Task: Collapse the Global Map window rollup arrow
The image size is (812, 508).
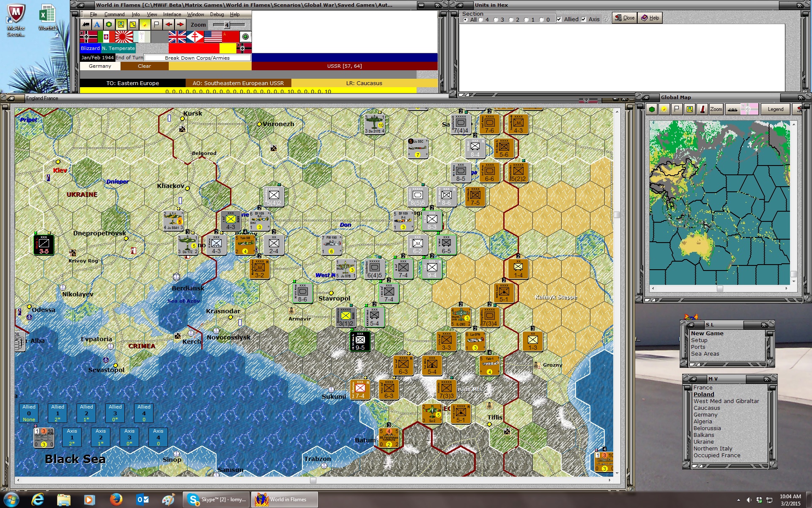Action: (645, 97)
